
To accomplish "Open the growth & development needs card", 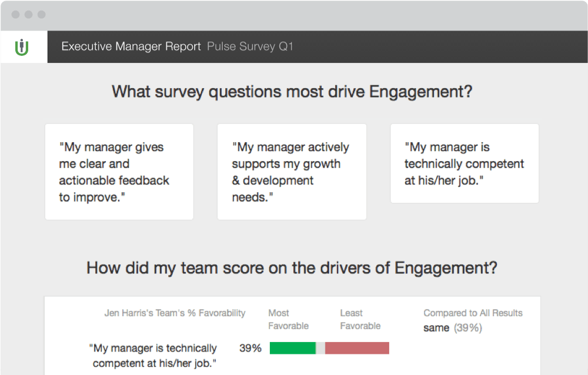I will coord(292,172).
